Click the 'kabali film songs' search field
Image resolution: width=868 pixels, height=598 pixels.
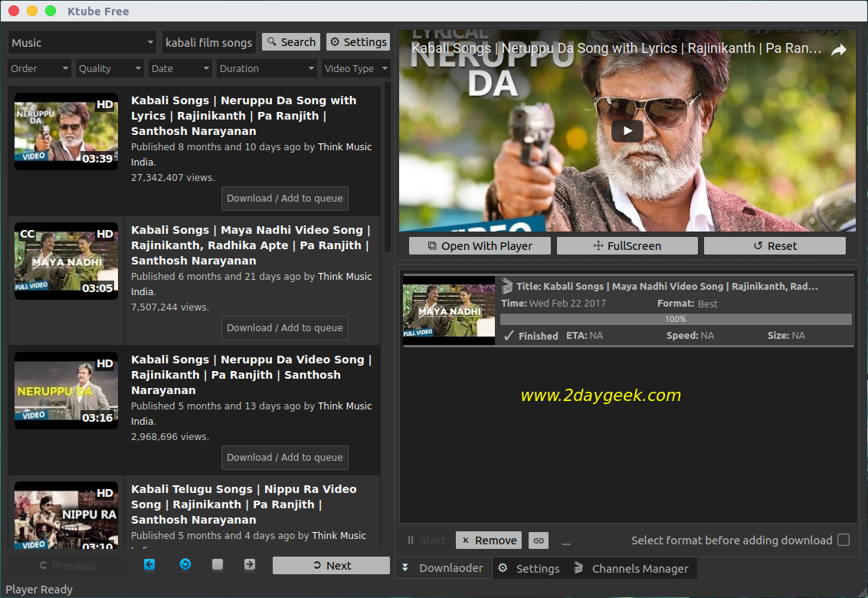point(208,43)
